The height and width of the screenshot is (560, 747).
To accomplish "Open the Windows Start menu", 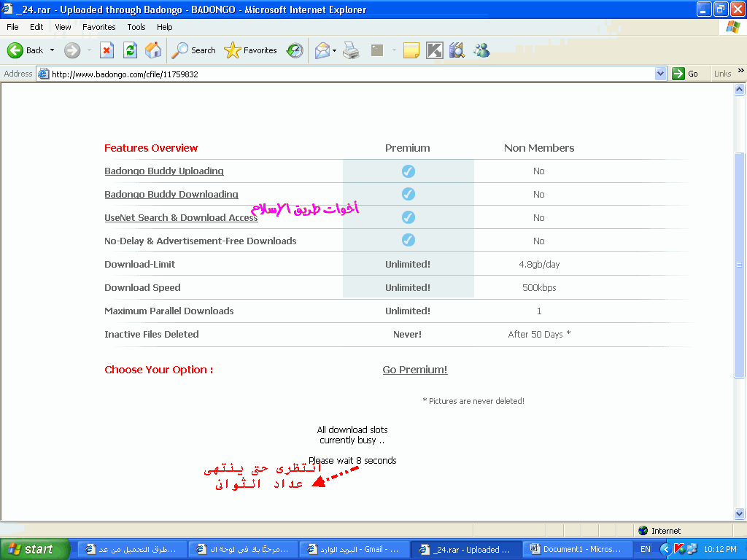I will (x=31, y=549).
